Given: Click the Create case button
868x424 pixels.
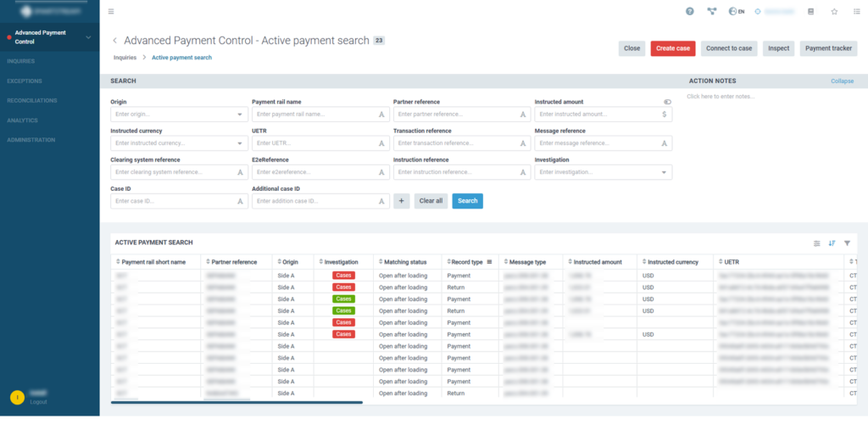Looking at the screenshot, I should tap(672, 48).
